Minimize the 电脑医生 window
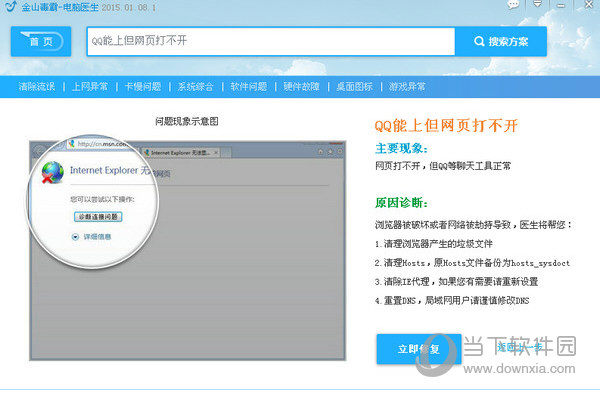This screenshot has width=600, height=398. pos(561,5)
